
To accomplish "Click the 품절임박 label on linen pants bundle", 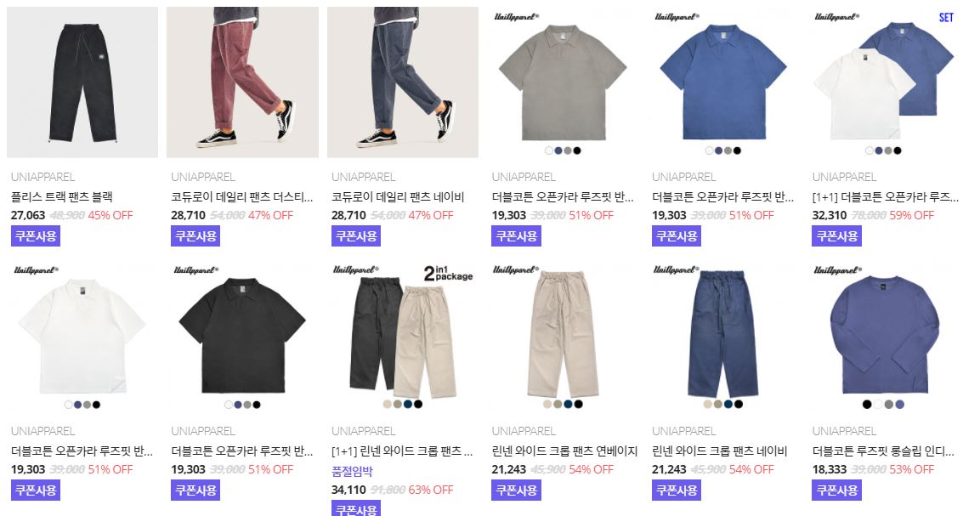I will point(352,472).
